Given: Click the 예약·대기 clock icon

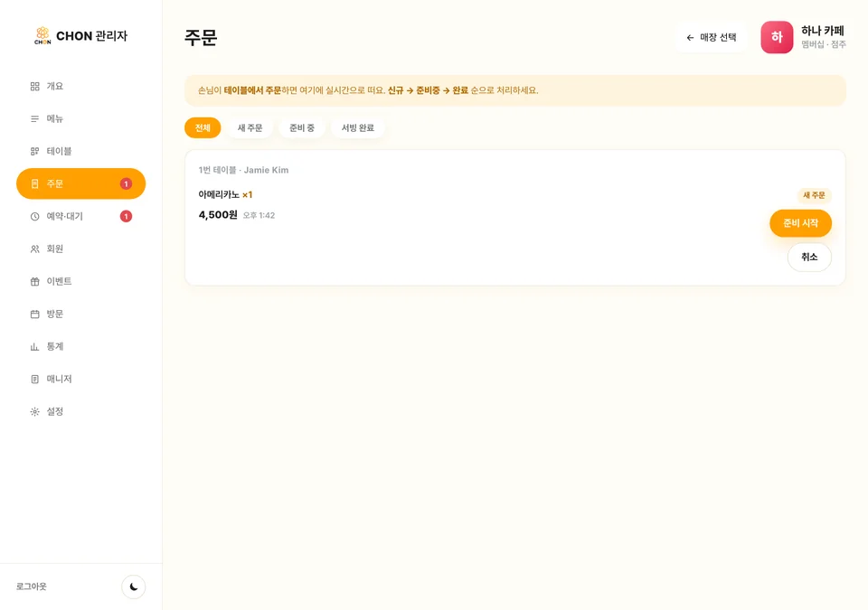Looking at the screenshot, I should (35, 216).
